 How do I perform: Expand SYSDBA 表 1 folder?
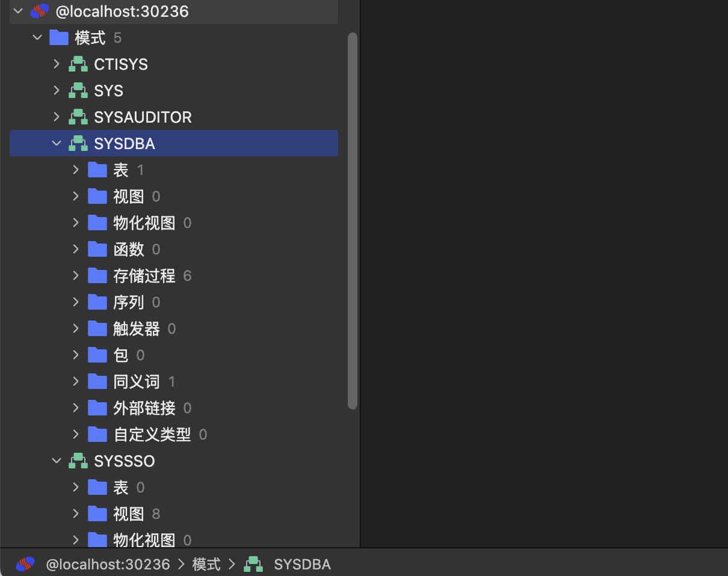pos(76,170)
